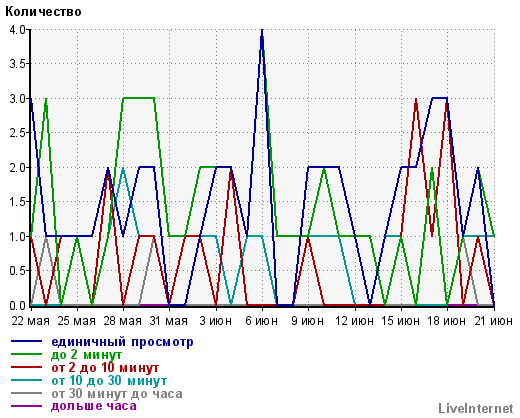Select legend label 'дольше часа'

[x=94, y=406]
